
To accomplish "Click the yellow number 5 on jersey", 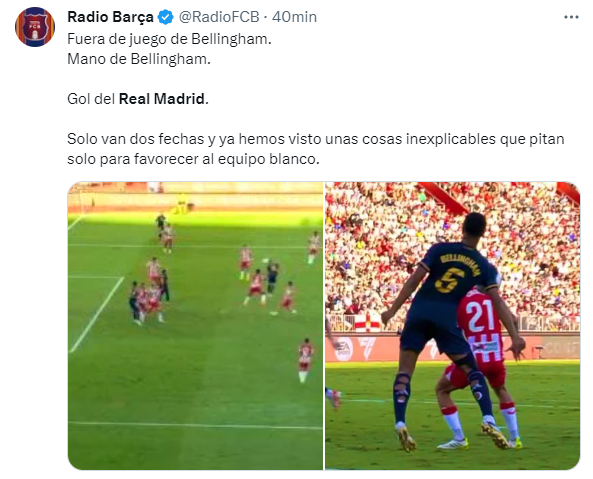I will (x=449, y=280).
